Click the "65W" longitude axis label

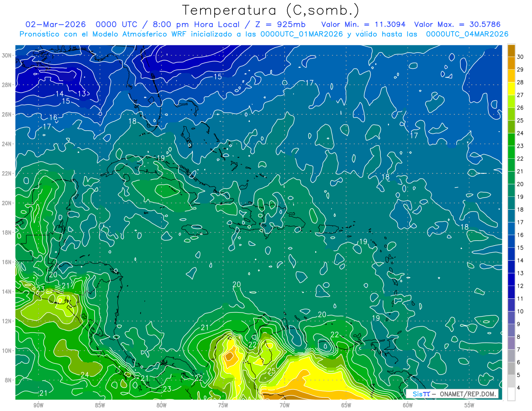pos(346,405)
